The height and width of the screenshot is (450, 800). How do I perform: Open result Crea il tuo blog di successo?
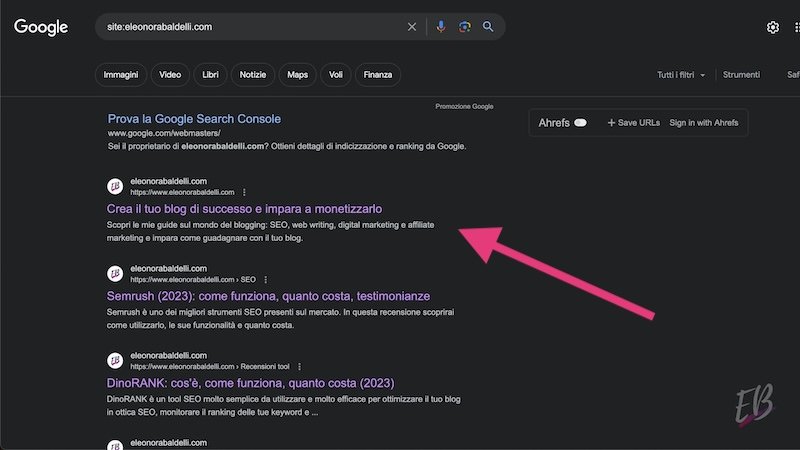pyautogui.click(x=244, y=209)
